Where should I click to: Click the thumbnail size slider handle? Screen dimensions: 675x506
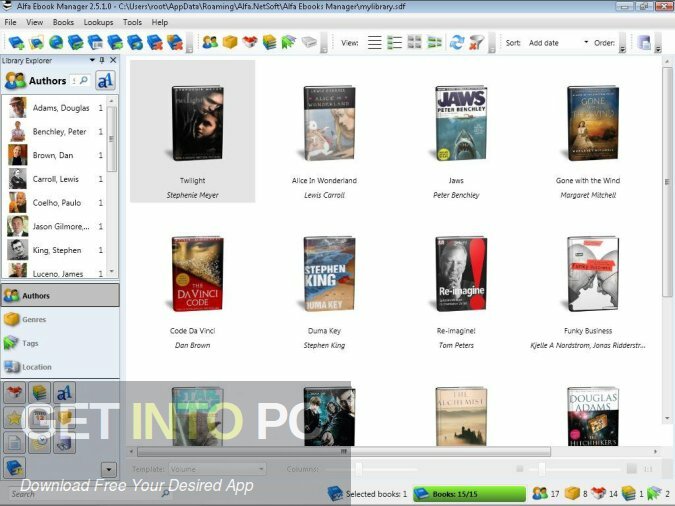pyautogui.click(x=542, y=469)
